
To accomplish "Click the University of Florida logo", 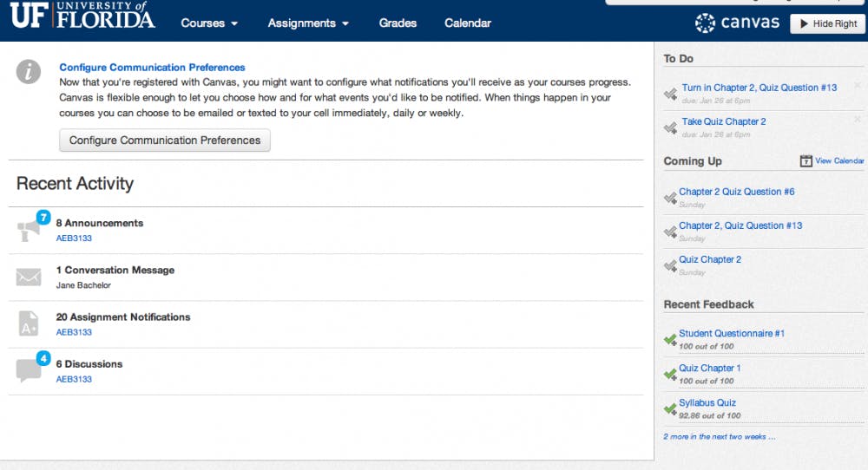I will click(x=83, y=17).
